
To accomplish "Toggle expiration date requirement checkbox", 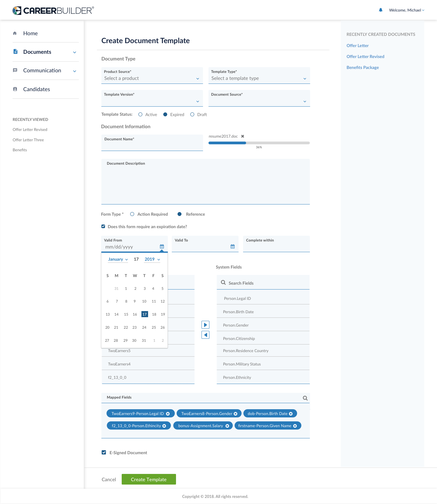I will coord(103,226).
